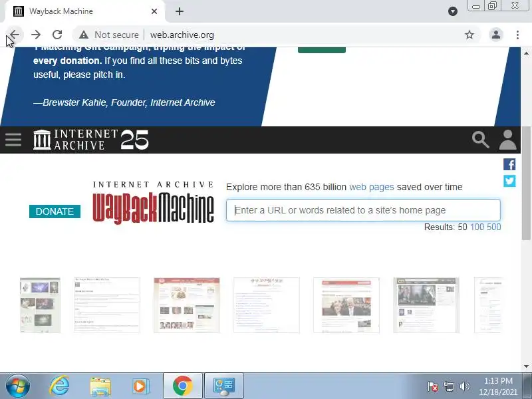Share the page on Twitter
The width and height of the screenshot is (532, 399).
coord(509,181)
